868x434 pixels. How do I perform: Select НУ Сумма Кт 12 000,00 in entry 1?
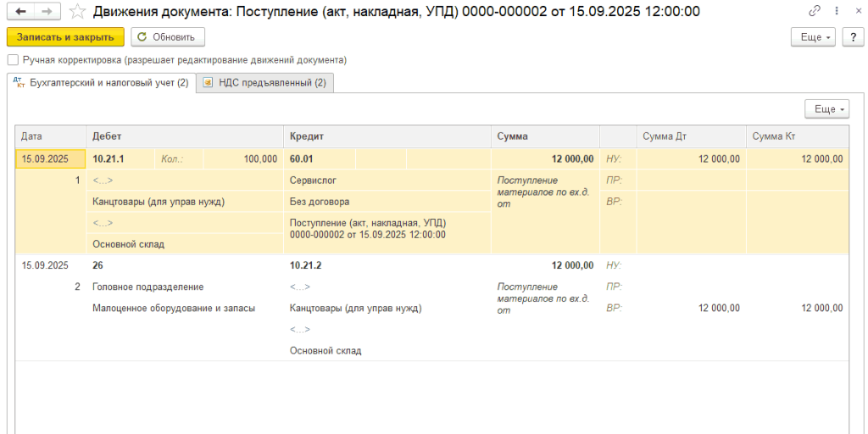click(797, 159)
